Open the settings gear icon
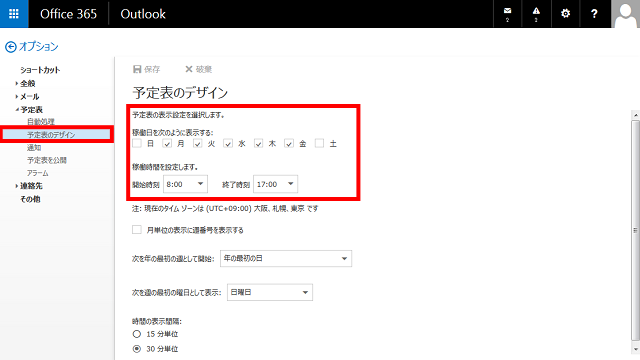 pos(565,13)
